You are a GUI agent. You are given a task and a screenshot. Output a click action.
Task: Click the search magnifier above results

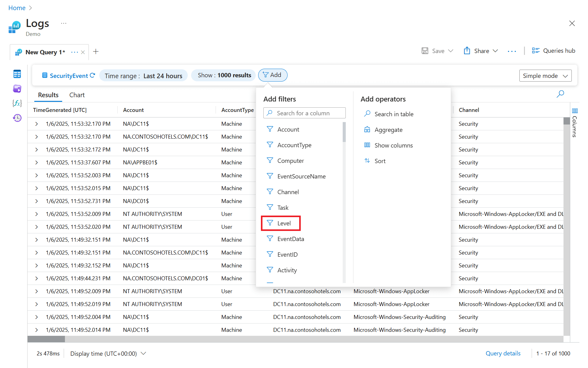pos(560,94)
